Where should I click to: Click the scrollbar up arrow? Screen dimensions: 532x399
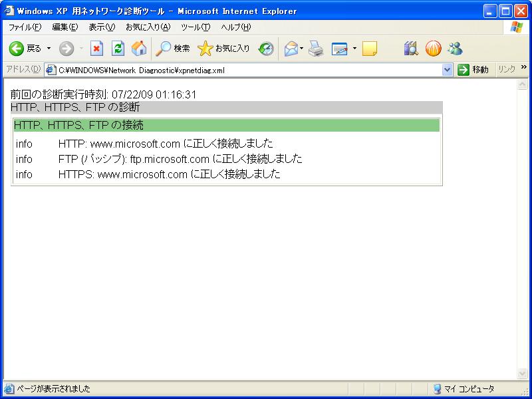pos(523,84)
